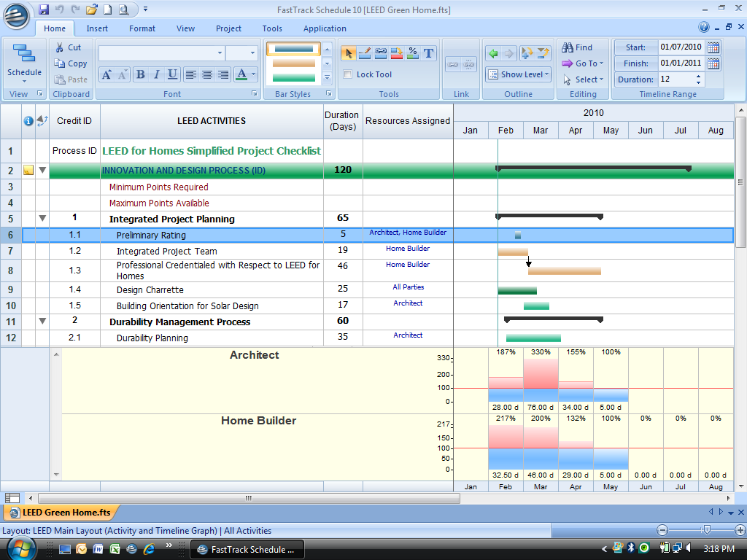Screen dimensions: 747x560
Task: Click the percent complete tool icon
Action: (412, 53)
